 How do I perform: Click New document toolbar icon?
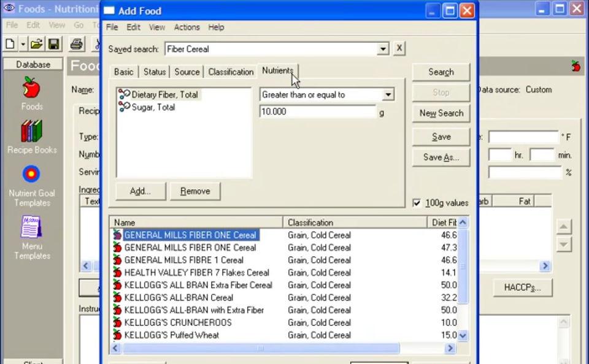pos(10,44)
